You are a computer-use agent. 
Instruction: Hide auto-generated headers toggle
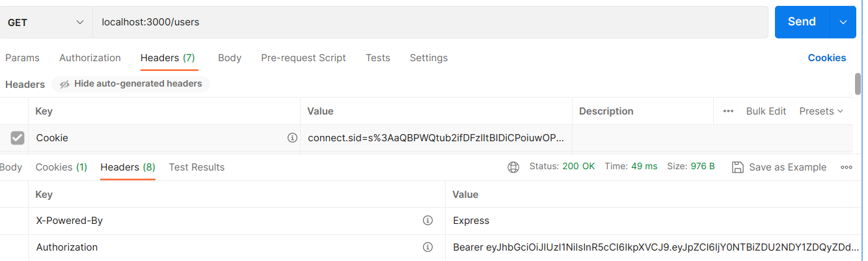point(131,84)
